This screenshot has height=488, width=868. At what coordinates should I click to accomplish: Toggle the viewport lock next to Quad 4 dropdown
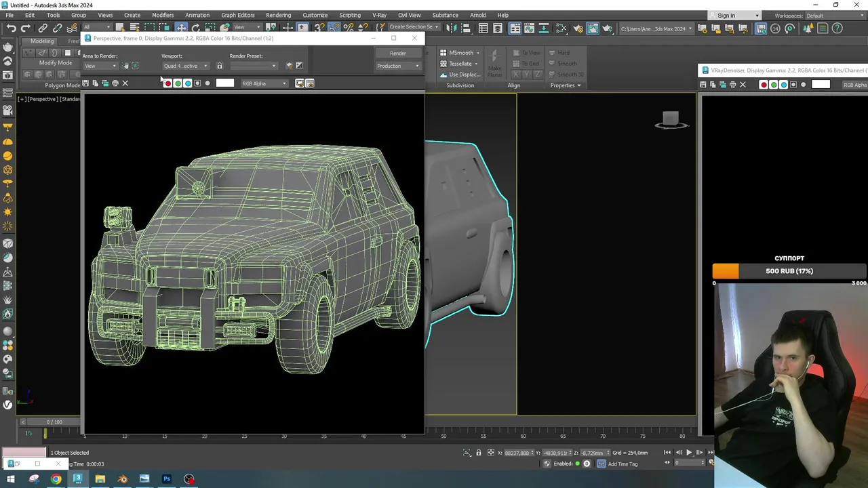(x=219, y=66)
